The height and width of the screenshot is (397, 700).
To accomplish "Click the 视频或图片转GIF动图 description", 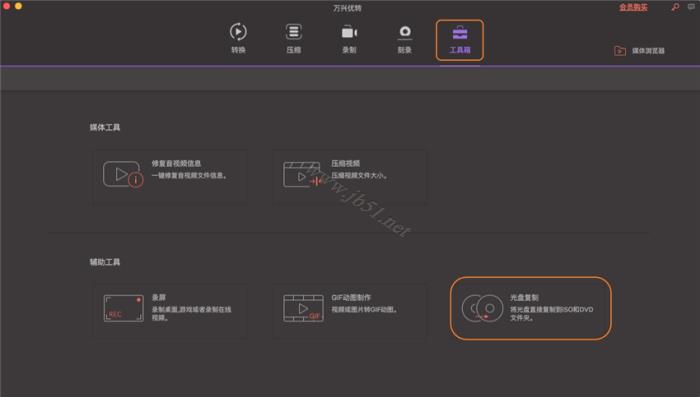I will pyautogui.click(x=364, y=309).
